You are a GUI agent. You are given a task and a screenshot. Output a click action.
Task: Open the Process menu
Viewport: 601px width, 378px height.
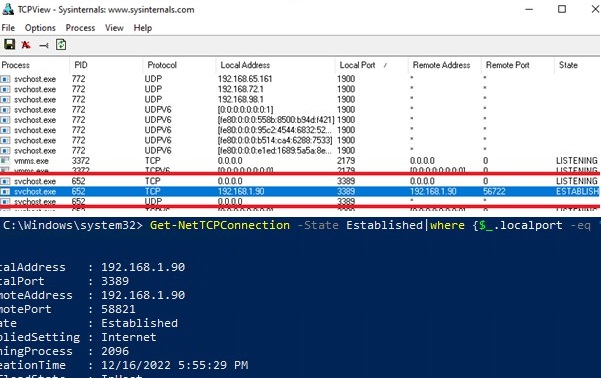80,28
